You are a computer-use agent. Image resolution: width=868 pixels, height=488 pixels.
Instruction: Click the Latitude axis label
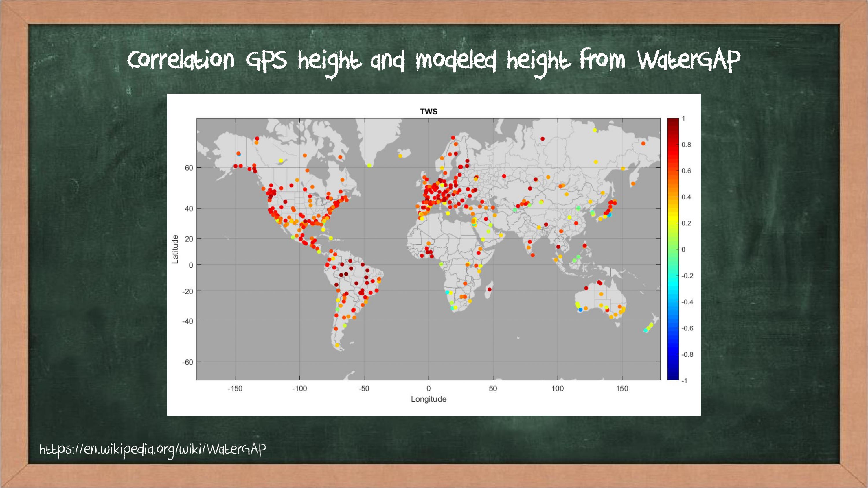click(175, 249)
